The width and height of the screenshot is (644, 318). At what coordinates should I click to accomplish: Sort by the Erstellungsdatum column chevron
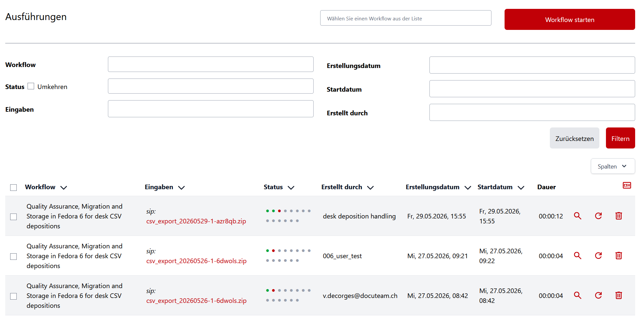tap(467, 188)
